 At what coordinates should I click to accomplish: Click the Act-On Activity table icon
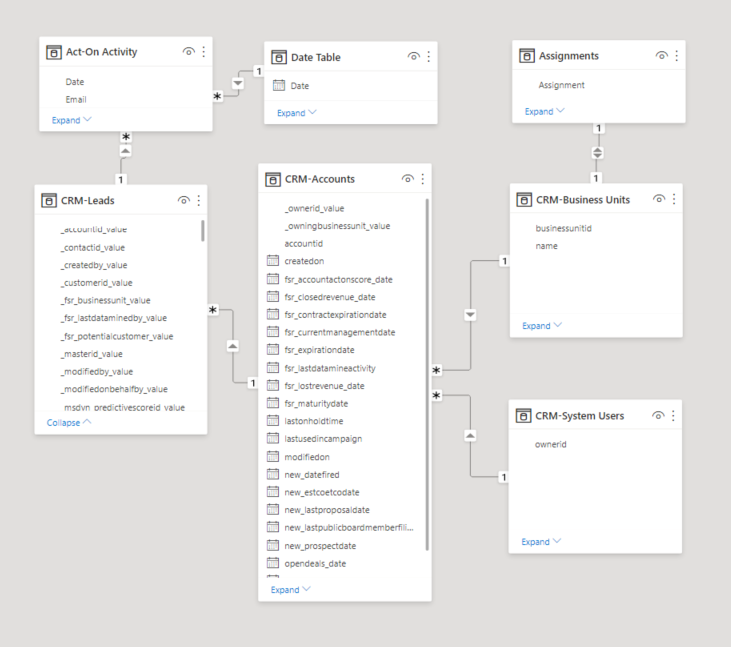pyautogui.click(x=54, y=52)
